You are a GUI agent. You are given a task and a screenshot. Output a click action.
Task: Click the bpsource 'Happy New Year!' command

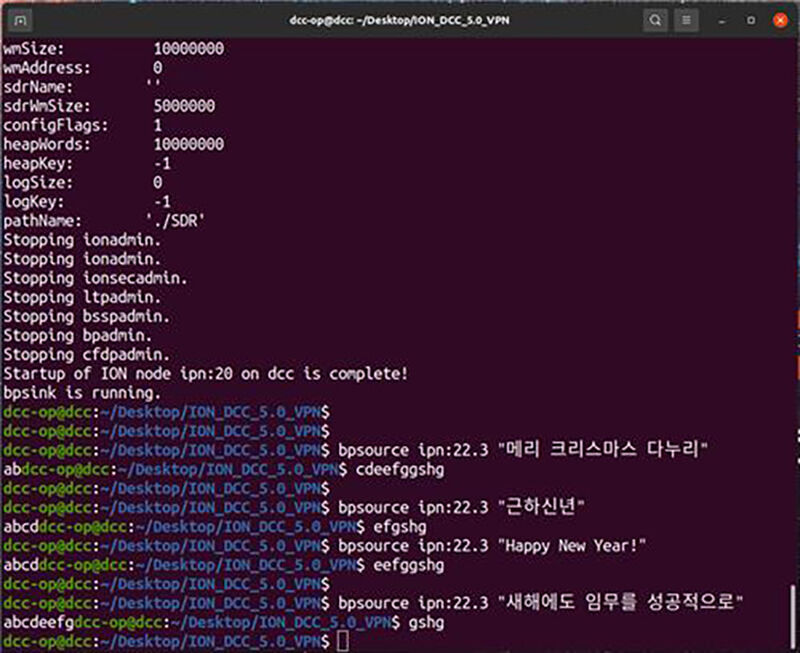coord(492,546)
